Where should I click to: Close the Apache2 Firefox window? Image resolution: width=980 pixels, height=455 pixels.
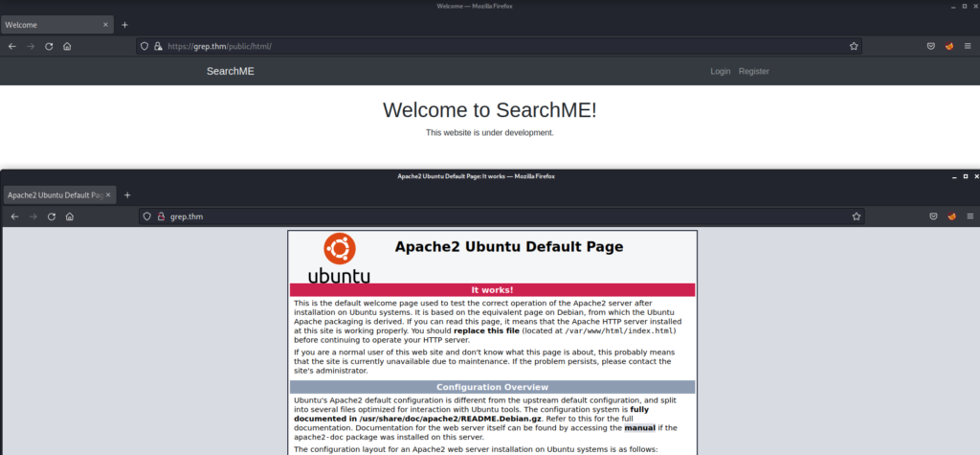click(x=975, y=176)
